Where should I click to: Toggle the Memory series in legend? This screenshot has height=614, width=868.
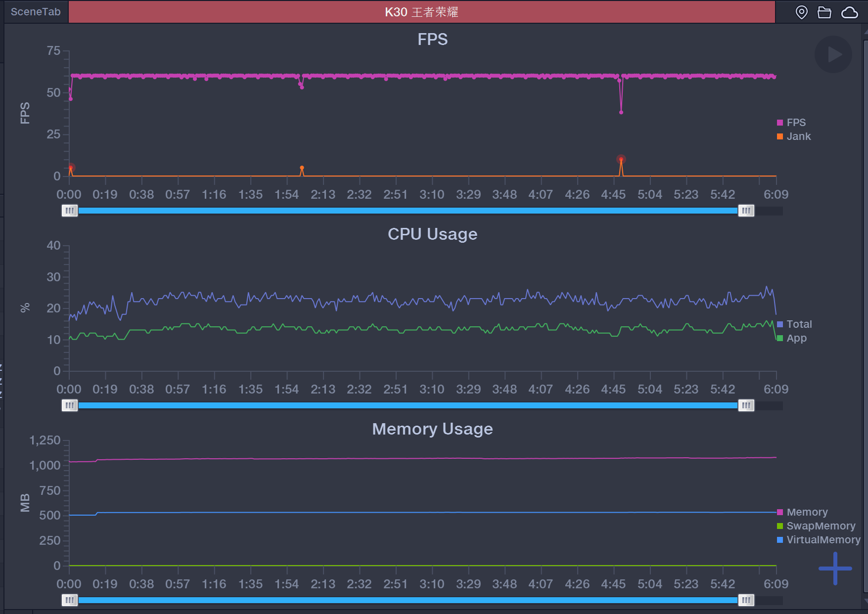[802, 512]
